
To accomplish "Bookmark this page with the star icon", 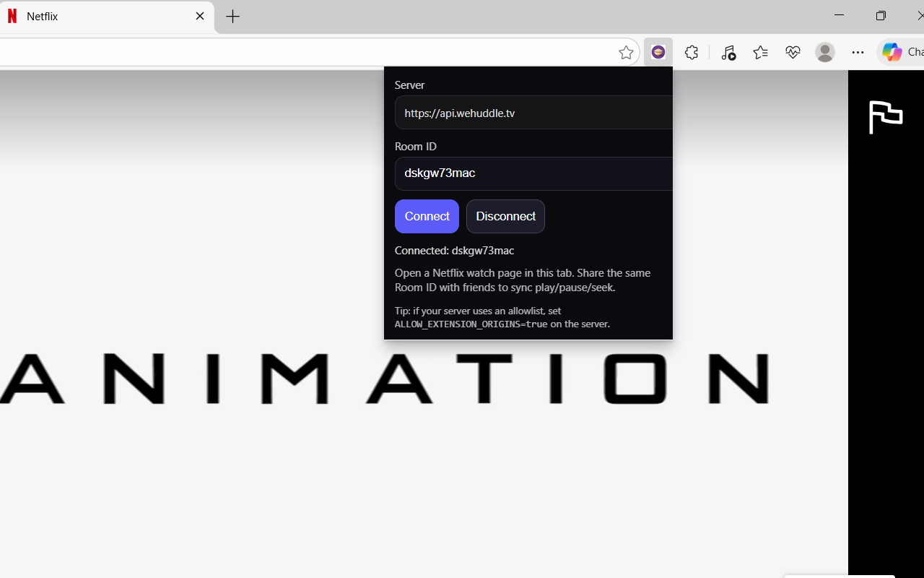I will (626, 52).
